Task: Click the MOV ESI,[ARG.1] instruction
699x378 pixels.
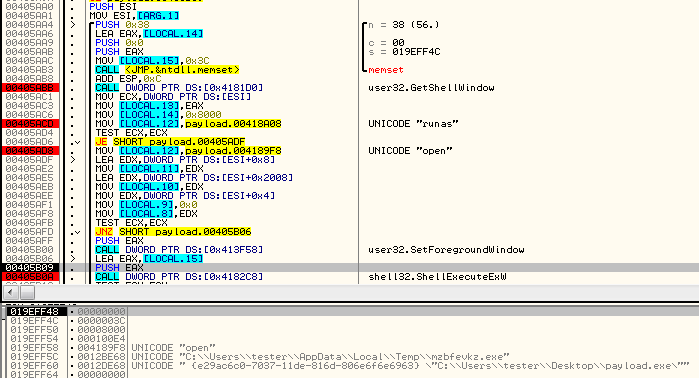Action: pyautogui.click(x=134, y=16)
